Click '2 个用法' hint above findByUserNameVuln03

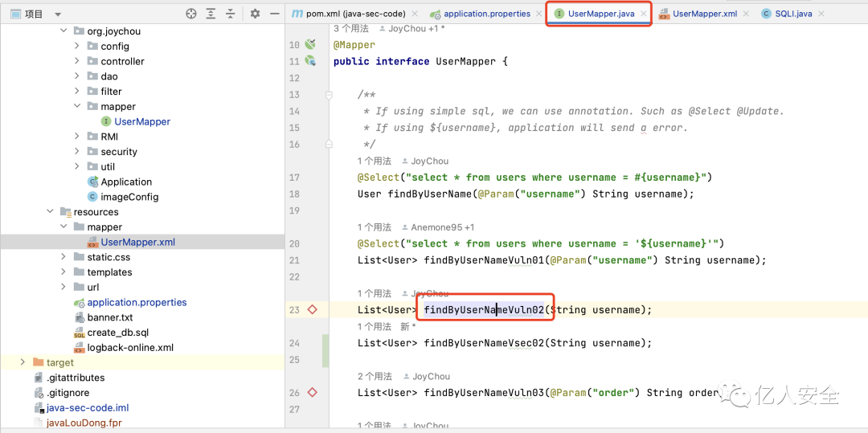375,377
